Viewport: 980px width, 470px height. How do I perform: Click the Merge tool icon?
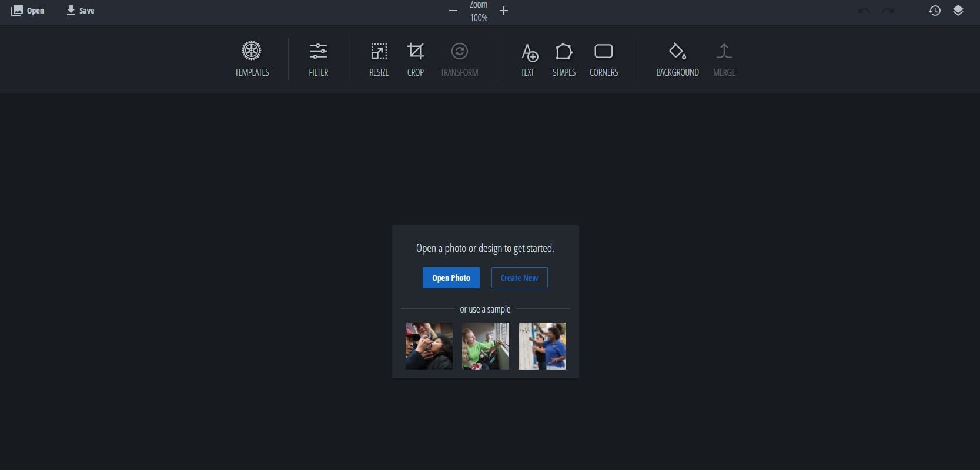[x=724, y=59]
